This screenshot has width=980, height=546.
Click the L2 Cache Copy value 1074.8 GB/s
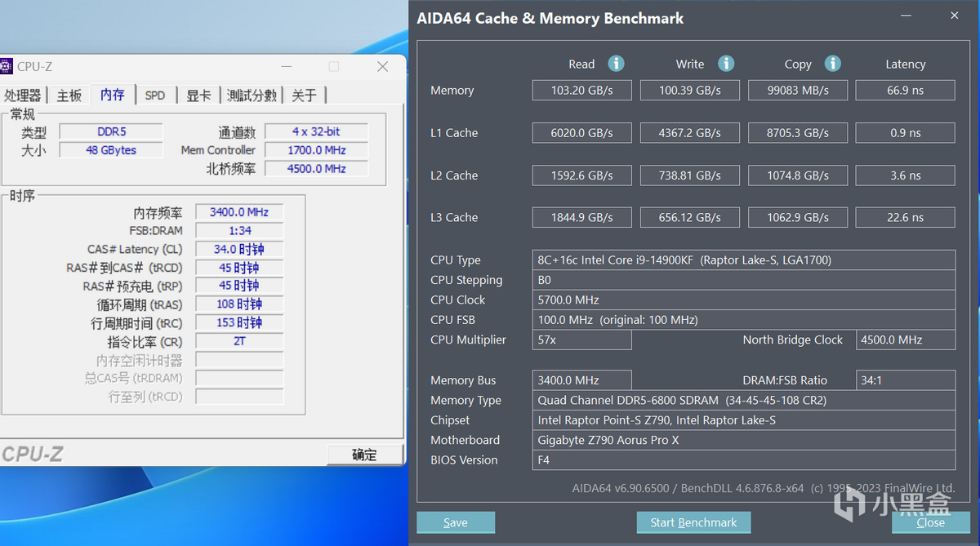(x=798, y=175)
